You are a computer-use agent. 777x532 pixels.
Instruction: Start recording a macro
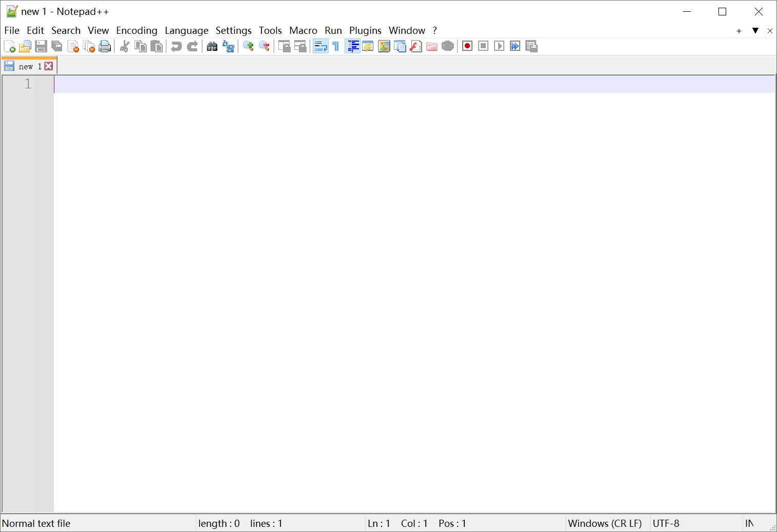(467, 46)
